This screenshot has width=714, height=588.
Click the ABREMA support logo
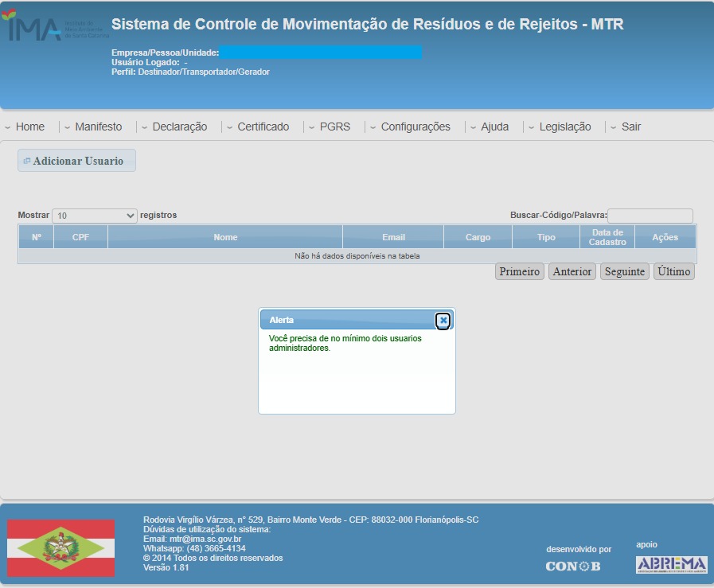pos(671,564)
